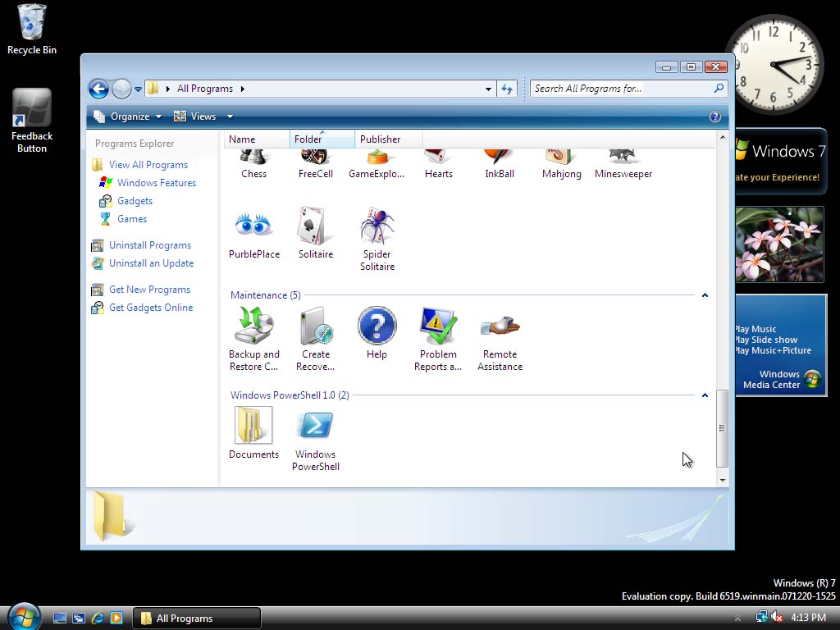This screenshot has height=630, width=840.
Task: Click the network tray icon
Action: point(761,617)
